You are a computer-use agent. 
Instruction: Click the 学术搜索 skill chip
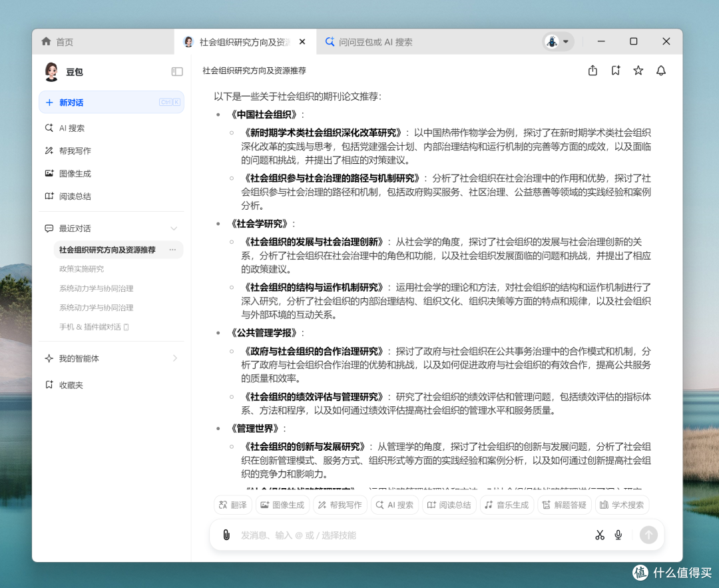622,505
